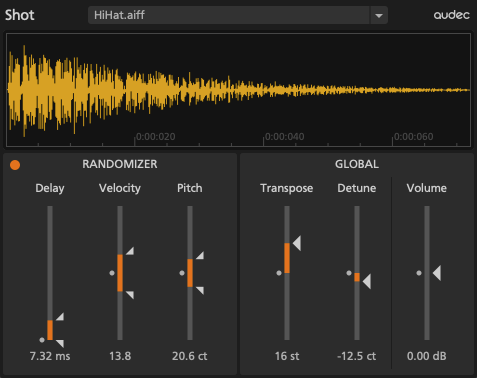Click the Transpose slider triangle handle

point(297,243)
